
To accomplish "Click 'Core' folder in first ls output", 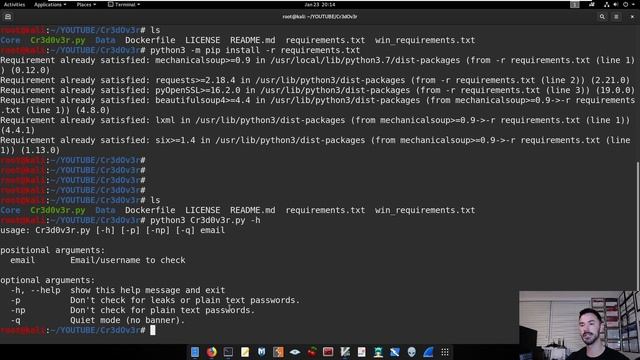I will (10, 40).
